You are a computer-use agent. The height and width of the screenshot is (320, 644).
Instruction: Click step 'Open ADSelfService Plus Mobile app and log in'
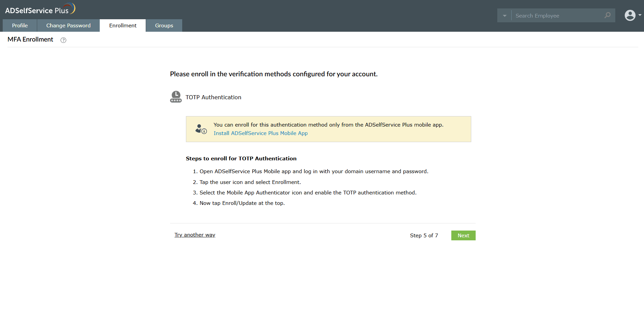pyautogui.click(x=314, y=171)
